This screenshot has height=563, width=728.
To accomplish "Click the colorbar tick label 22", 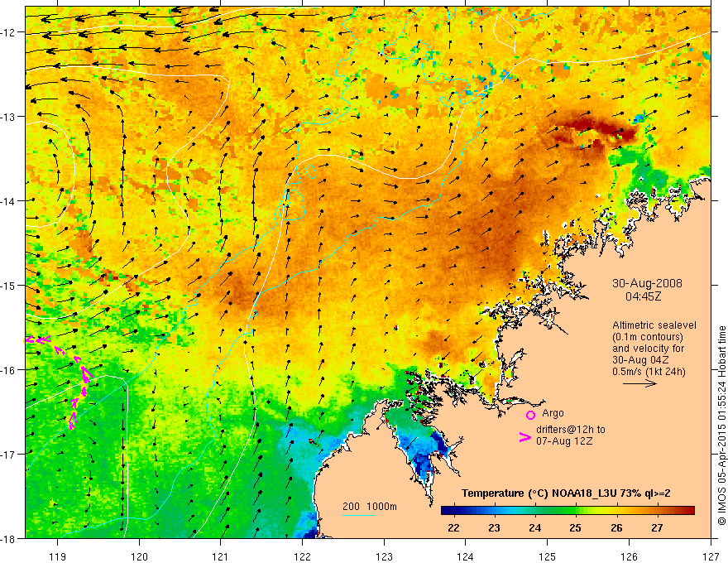I will pos(453,527).
